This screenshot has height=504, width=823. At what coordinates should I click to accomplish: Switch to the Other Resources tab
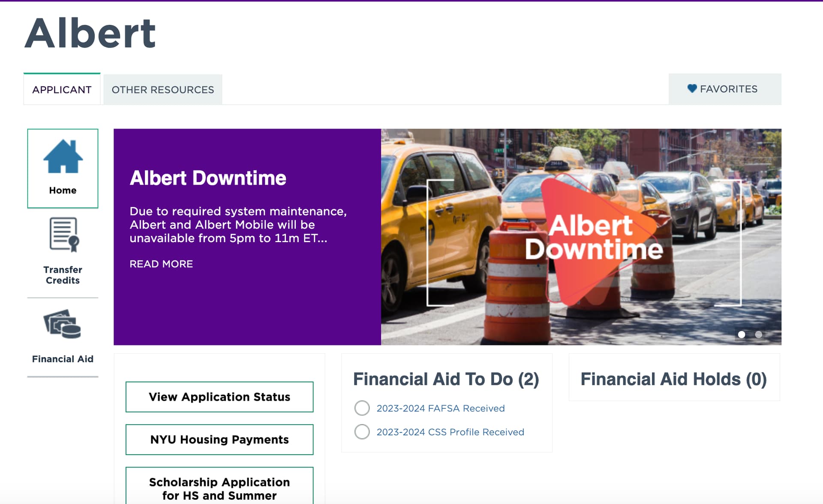point(162,90)
